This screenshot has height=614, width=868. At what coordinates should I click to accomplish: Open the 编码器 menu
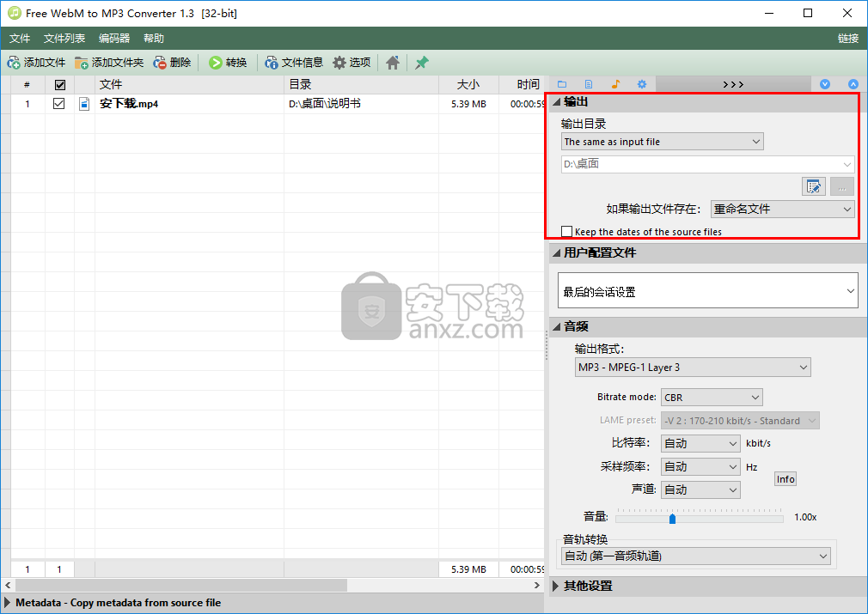(114, 38)
